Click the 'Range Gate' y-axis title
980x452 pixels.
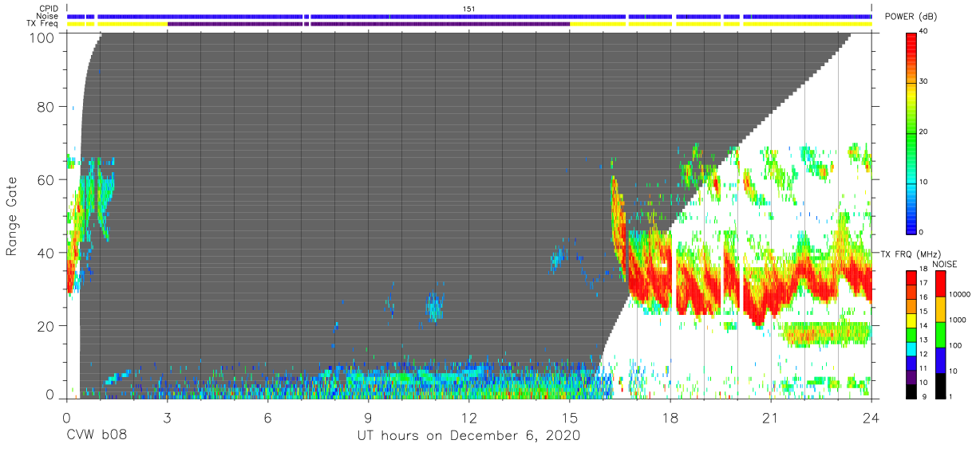[12, 216]
